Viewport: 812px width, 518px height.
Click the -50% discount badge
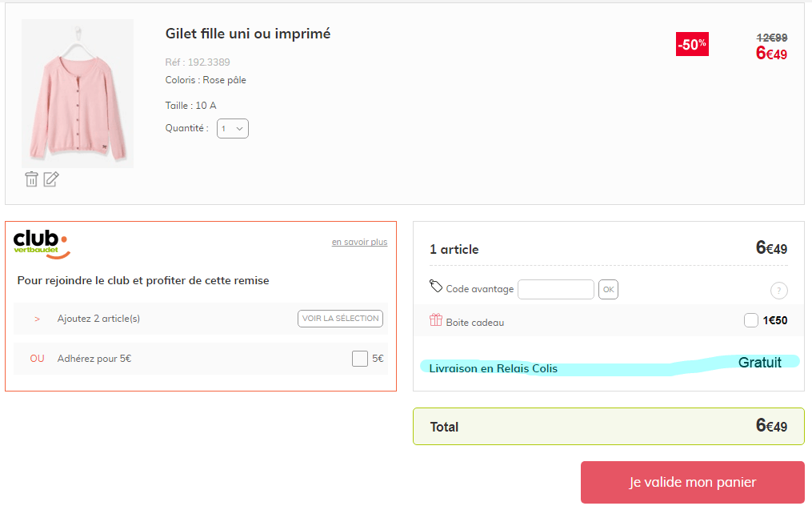tap(692, 45)
